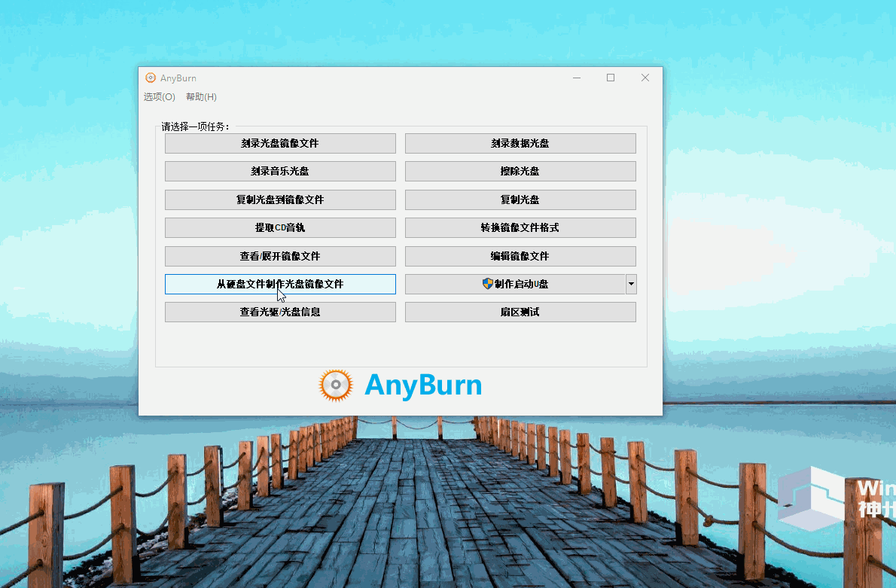
Task: Choose the 刻录音乐光盘 button
Action: [x=280, y=172]
